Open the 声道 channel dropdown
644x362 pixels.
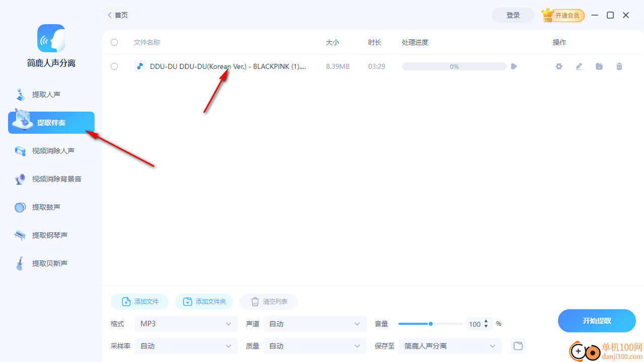315,324
